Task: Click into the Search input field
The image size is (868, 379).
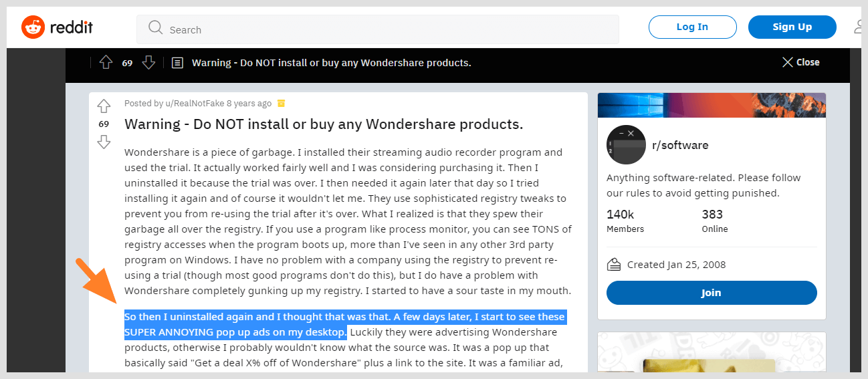Action: 388,29
